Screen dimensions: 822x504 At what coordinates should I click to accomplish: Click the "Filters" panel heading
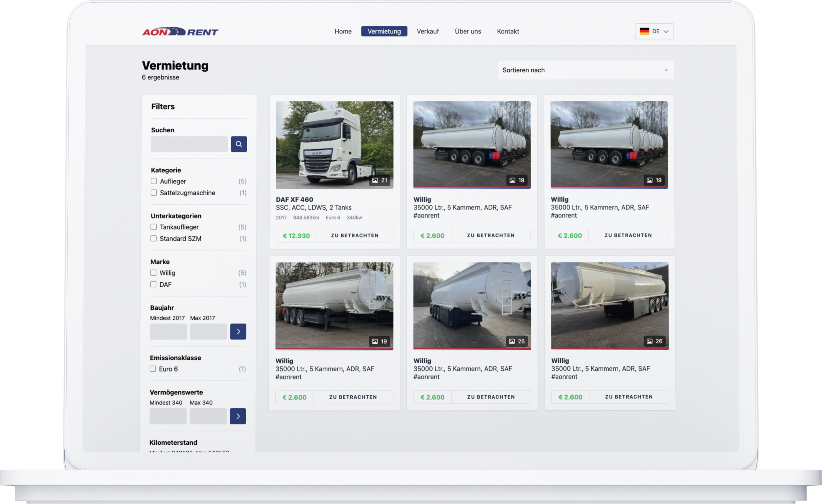[163, 106]
